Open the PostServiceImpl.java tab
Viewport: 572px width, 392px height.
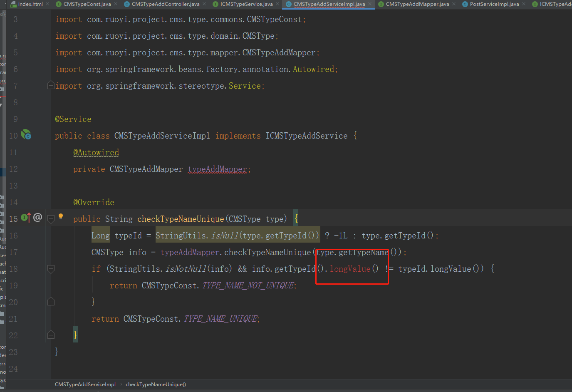(x=494, y=4)
